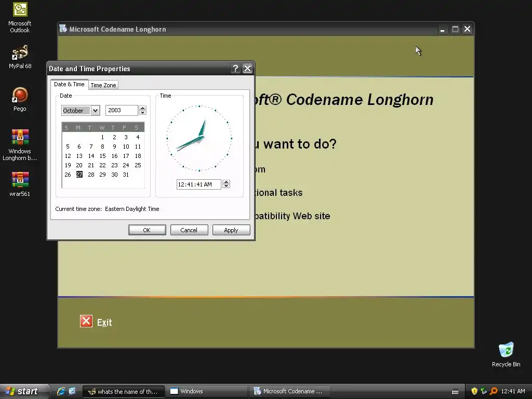
Task: Select day 15 in the calendar
Action: point(102,156)
